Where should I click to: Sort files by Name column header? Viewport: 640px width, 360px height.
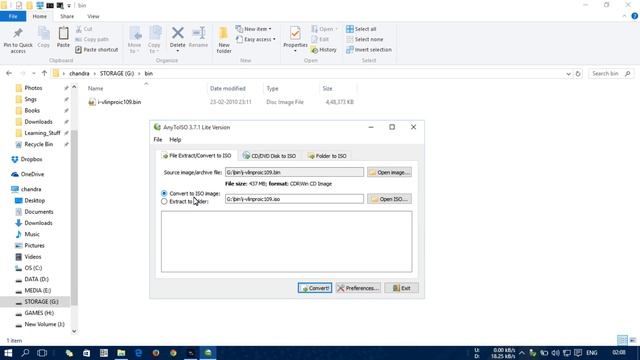point(96,89)
